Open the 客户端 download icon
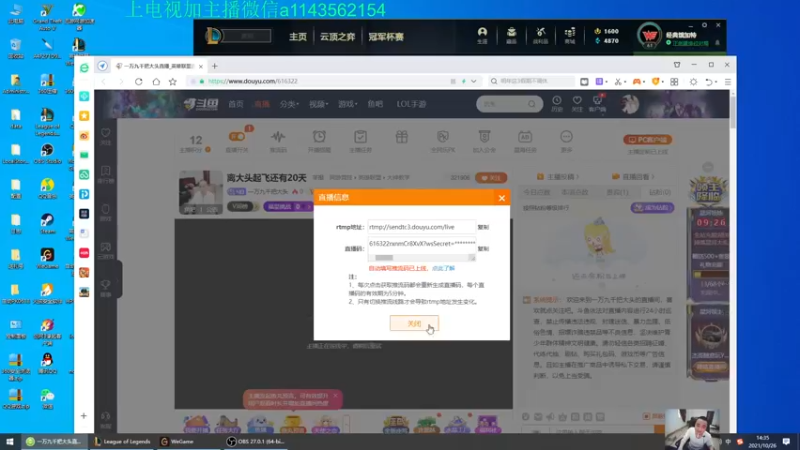The width and height of the screenshot is (800, 450). click(x=597, y=104)
